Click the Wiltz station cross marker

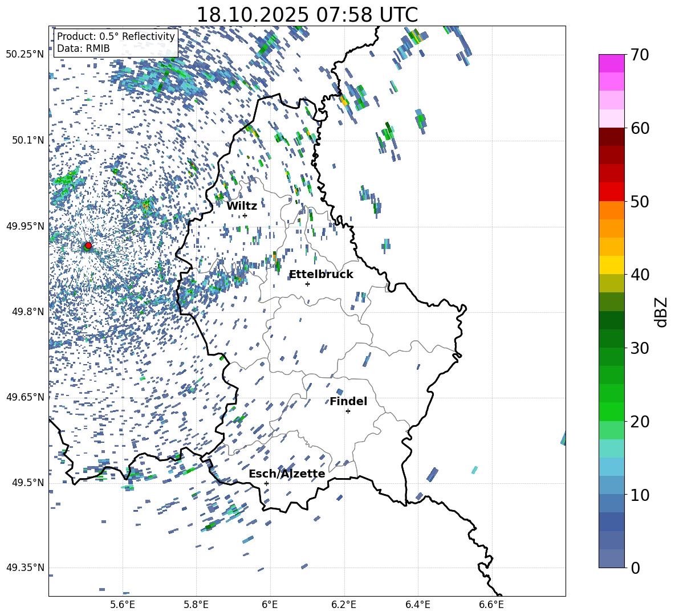click(x=245, y=215)
